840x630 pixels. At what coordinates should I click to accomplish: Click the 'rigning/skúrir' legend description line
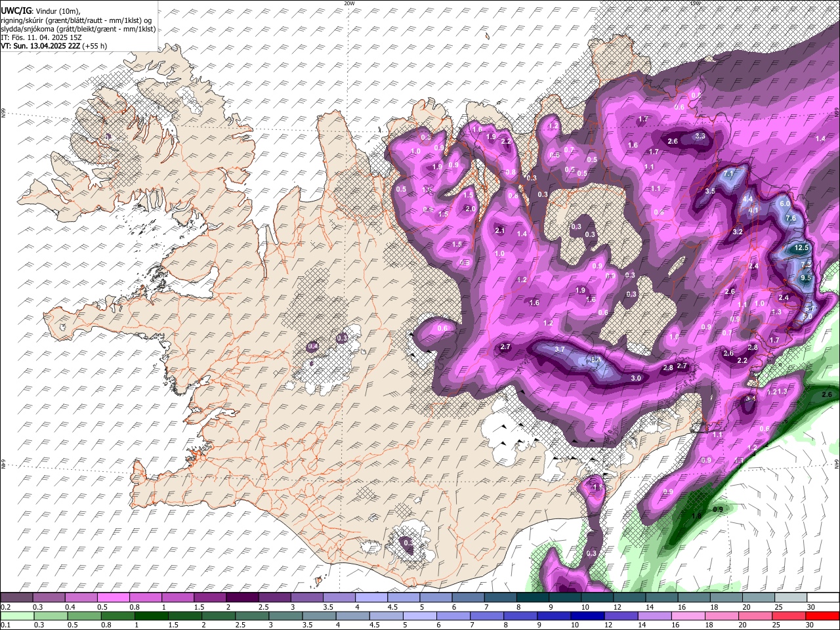[76, 20]
